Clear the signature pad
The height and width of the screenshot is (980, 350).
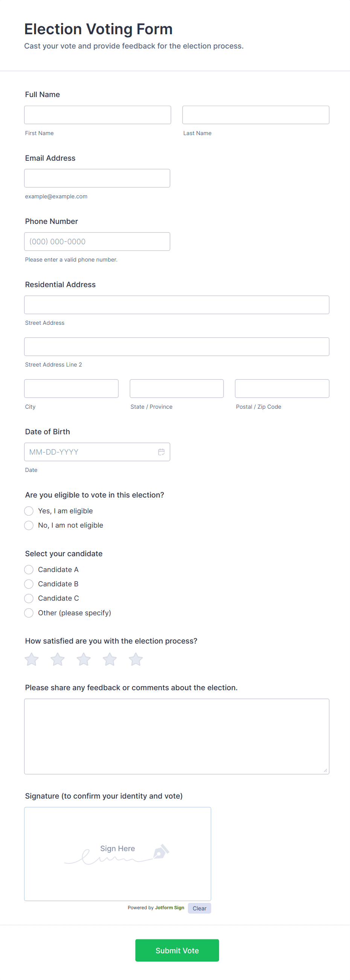coord(199,908)
